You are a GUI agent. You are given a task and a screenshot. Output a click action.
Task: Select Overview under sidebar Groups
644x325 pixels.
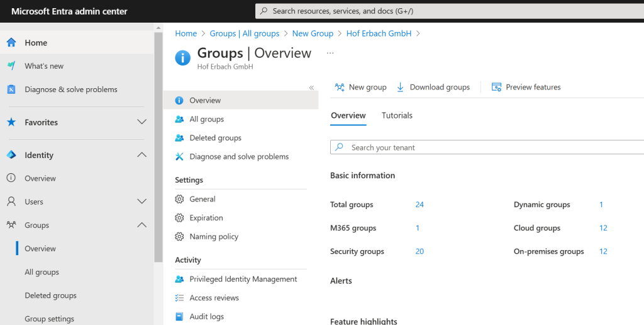(x=40, y=249)
